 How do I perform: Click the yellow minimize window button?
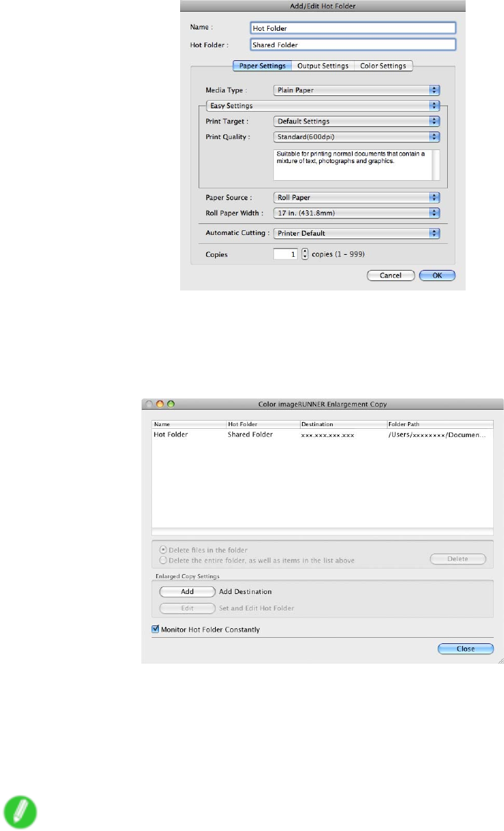[x=161, y=404]
